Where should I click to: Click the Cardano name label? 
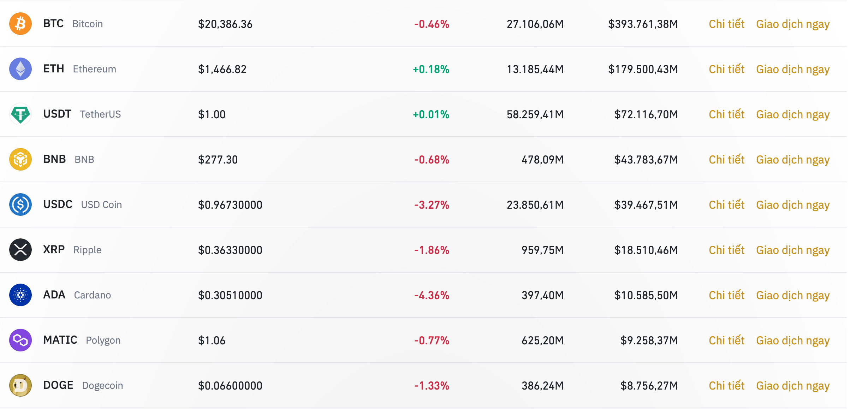(x=93, y=295)
